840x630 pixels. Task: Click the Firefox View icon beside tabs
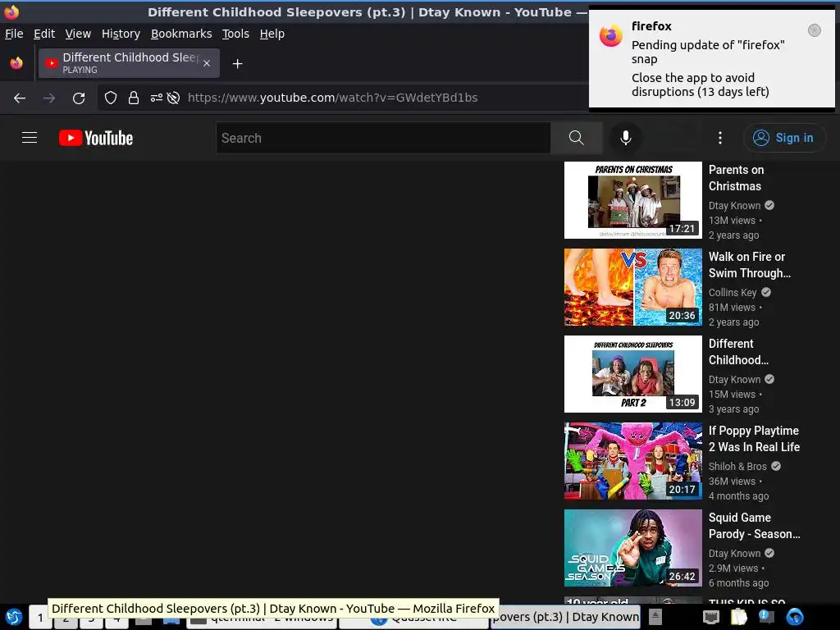click(x=16, y=63)
